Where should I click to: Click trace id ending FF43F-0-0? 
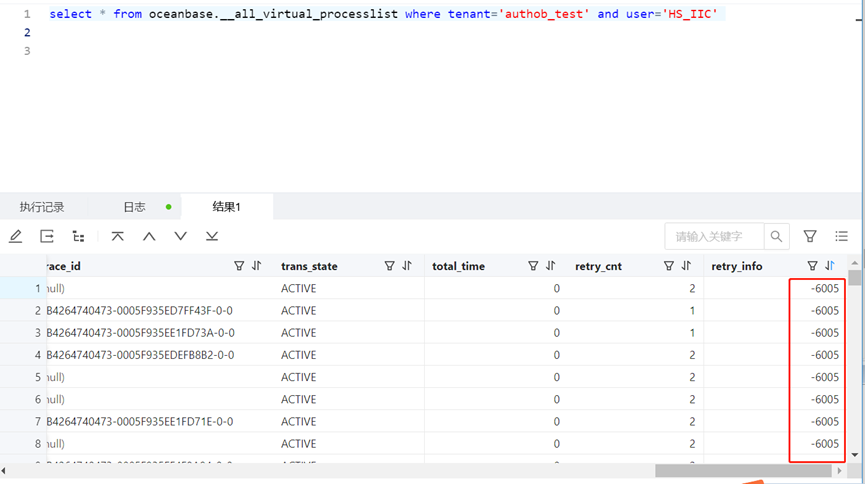pos(140,311)
